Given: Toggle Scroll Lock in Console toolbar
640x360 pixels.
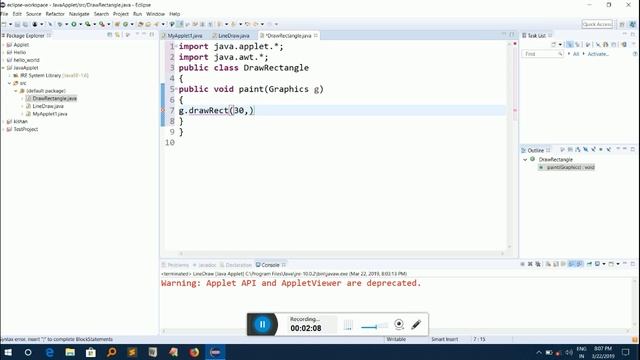Looking at the screenshot, I should point(556,264).
